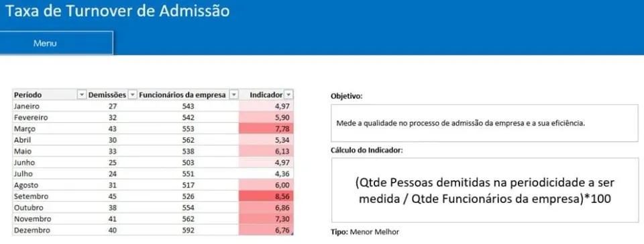The height and width of the screenshot is (244, 644).
Task: Click the Objetivo description text box
Action: click(484, 123)
